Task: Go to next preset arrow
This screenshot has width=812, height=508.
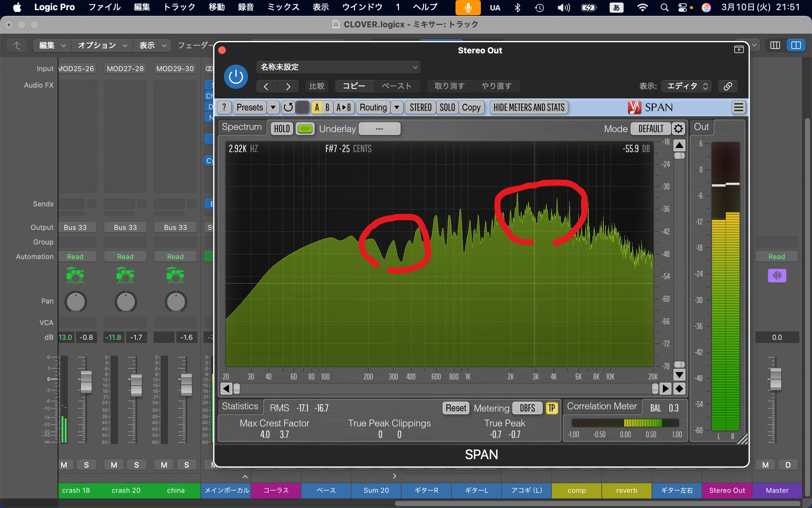Action: 288,86
